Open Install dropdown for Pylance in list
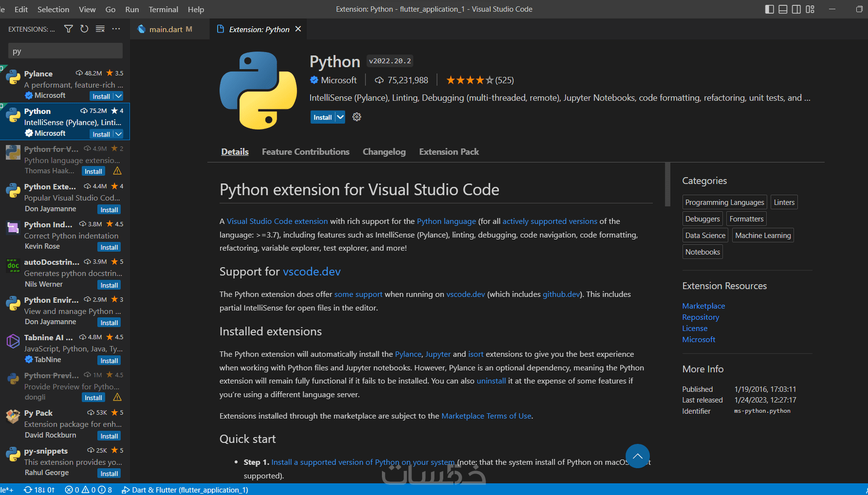Viewport: 868px width, 495px height. 118,96
